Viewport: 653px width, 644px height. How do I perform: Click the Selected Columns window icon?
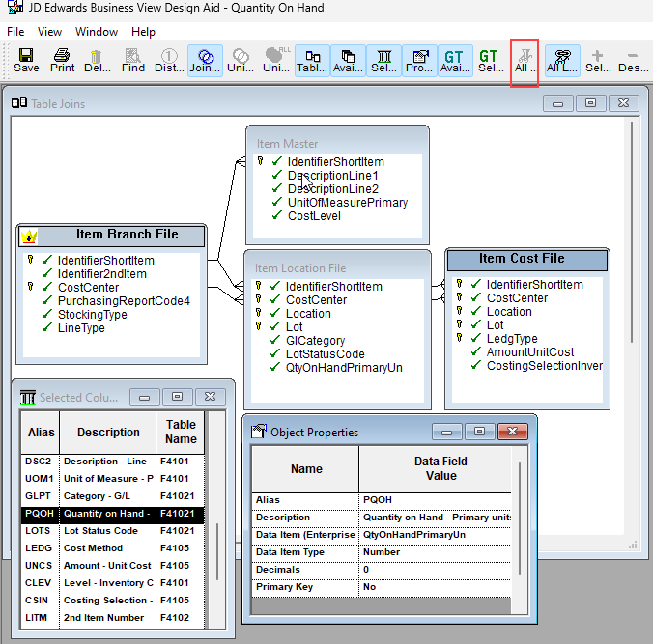(28, 397)
